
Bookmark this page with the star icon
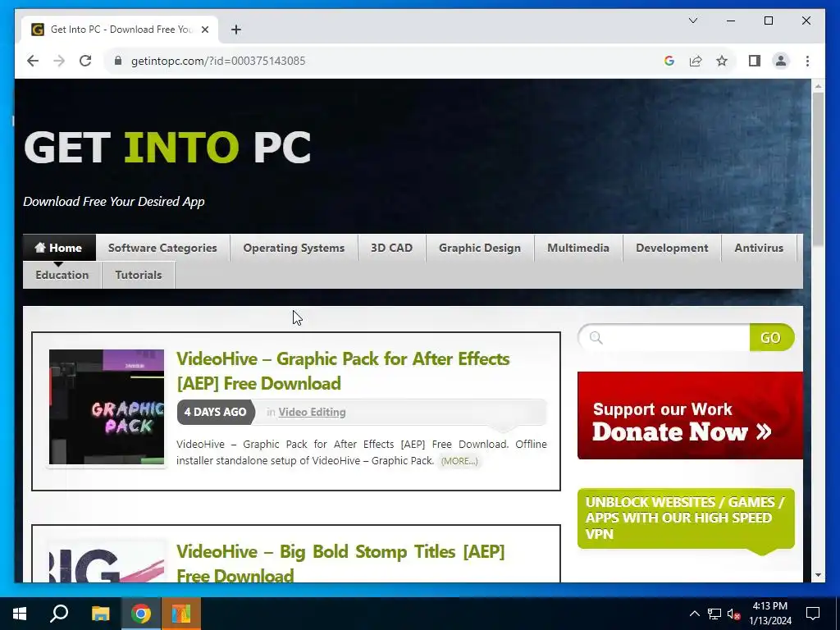tap(722, 61)
